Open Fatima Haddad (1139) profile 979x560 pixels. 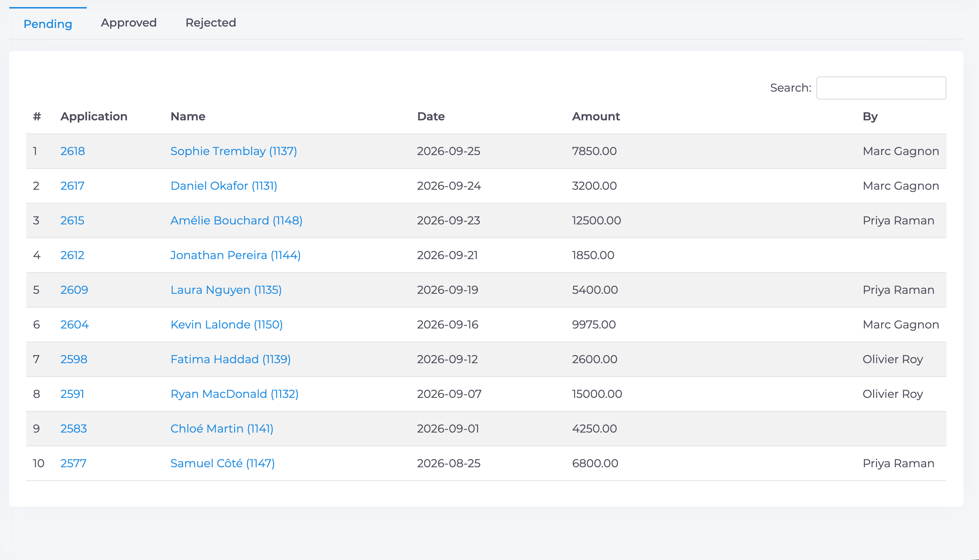[x=231, y=359]
